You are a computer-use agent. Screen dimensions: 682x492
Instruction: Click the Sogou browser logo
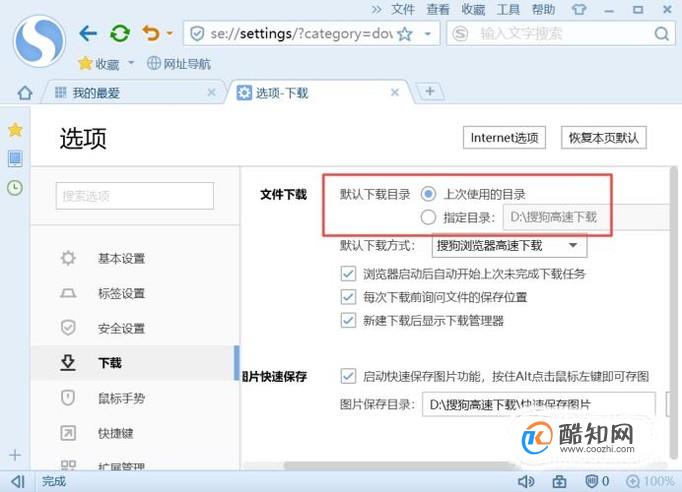[39, 41]
